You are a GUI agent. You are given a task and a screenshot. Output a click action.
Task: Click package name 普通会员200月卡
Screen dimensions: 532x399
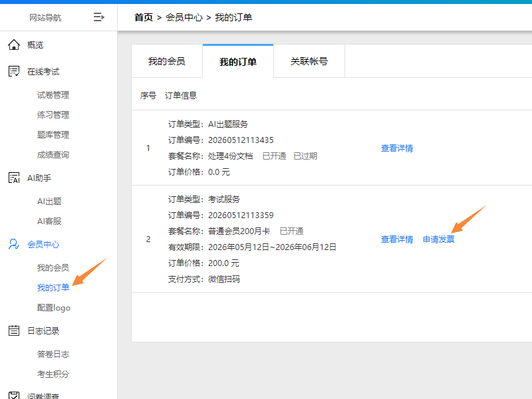click(239, 231)
